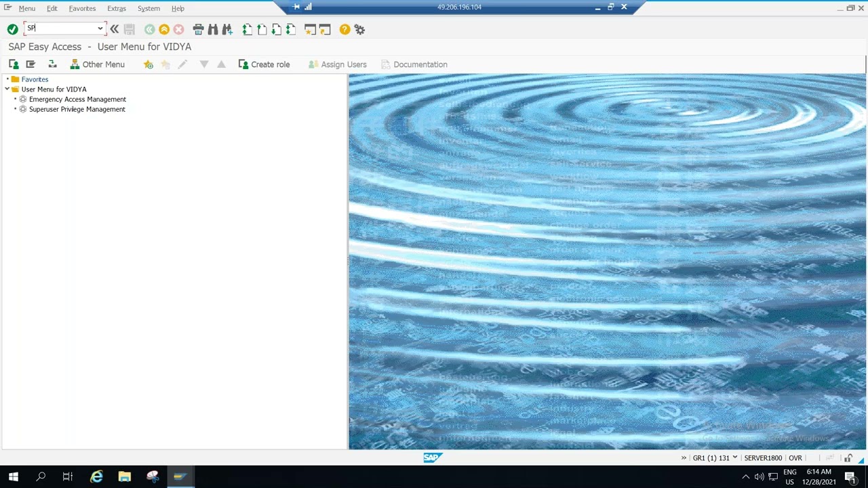
Task: Click the SAP logo in status bar
Action: point(433,457)
